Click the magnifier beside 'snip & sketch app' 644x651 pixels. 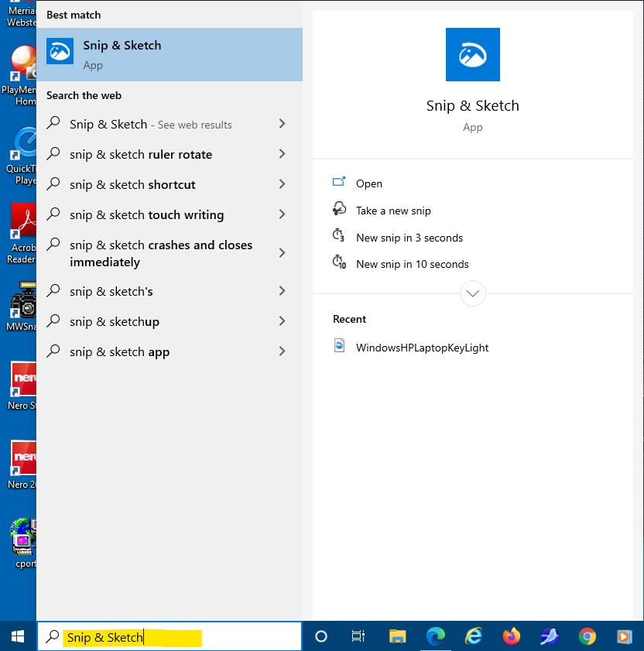pos(53,351)
